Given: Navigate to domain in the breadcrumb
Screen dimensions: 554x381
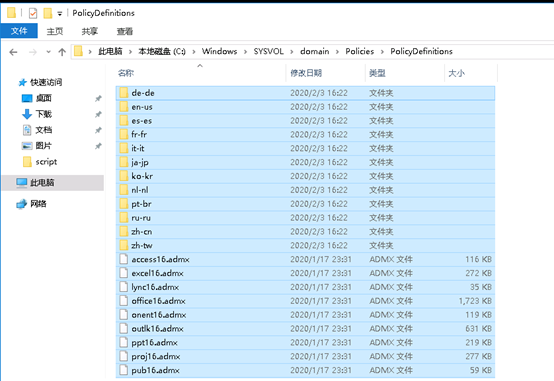Looking at the screenshot, I should [x=314, y=52].
